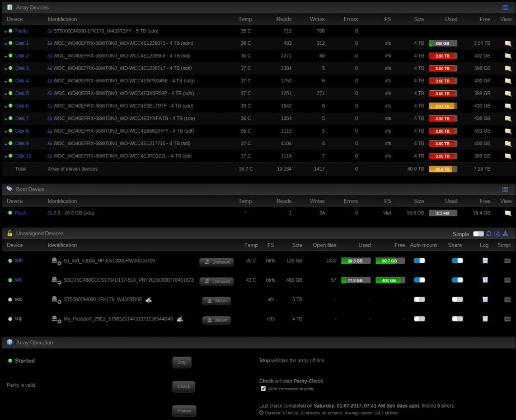Start parity Check
The width and height of the screenshot is (516, 420).
click(x=184, y=386)
